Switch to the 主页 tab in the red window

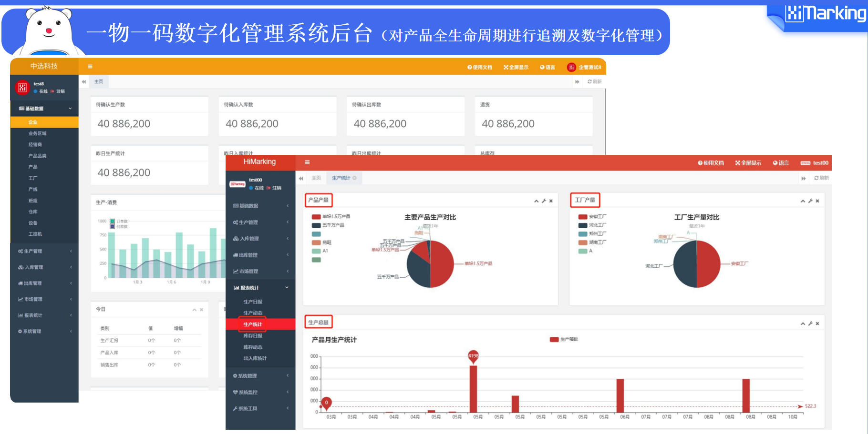tap(316, 178)
